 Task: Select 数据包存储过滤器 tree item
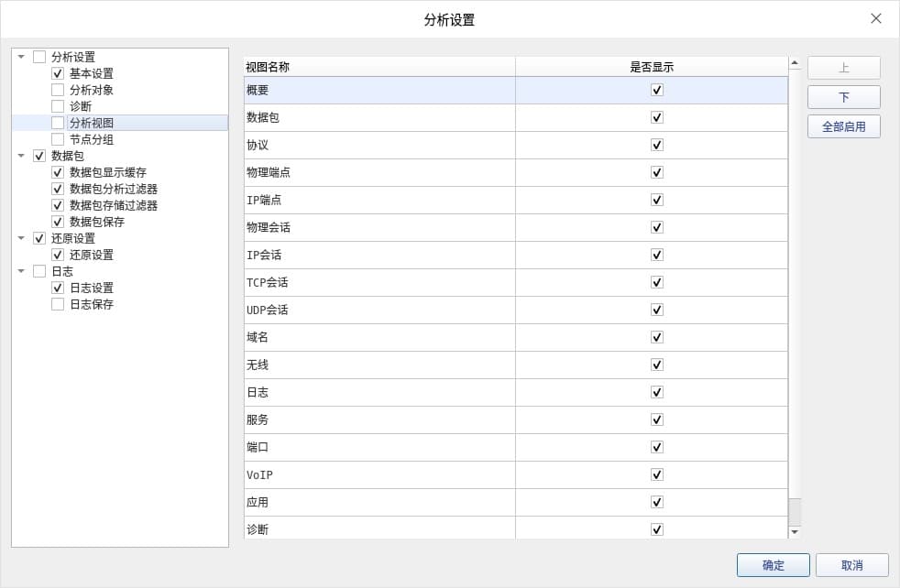pos(114,205)
